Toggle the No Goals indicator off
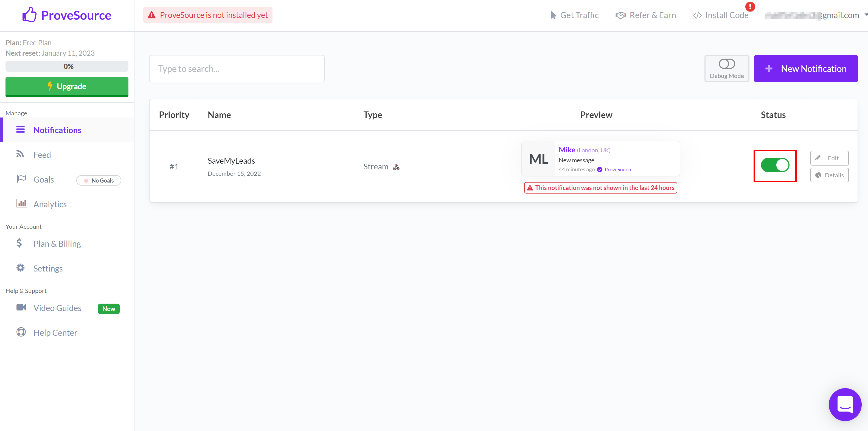868x431 pixels. click(99, 180)
